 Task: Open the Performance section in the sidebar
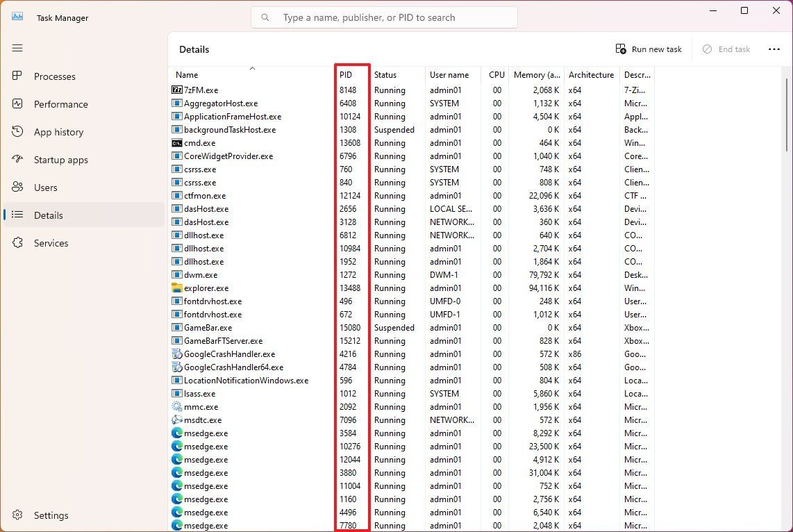point(61,104)
